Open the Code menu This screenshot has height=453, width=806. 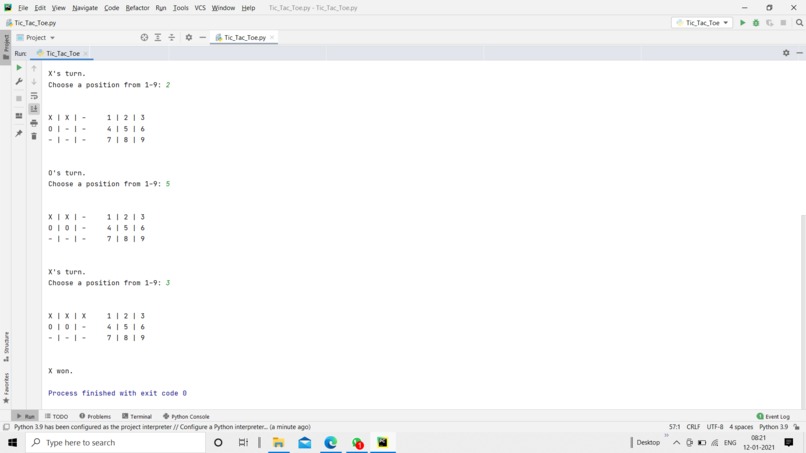pyautogui.click(x=112, y=8)
